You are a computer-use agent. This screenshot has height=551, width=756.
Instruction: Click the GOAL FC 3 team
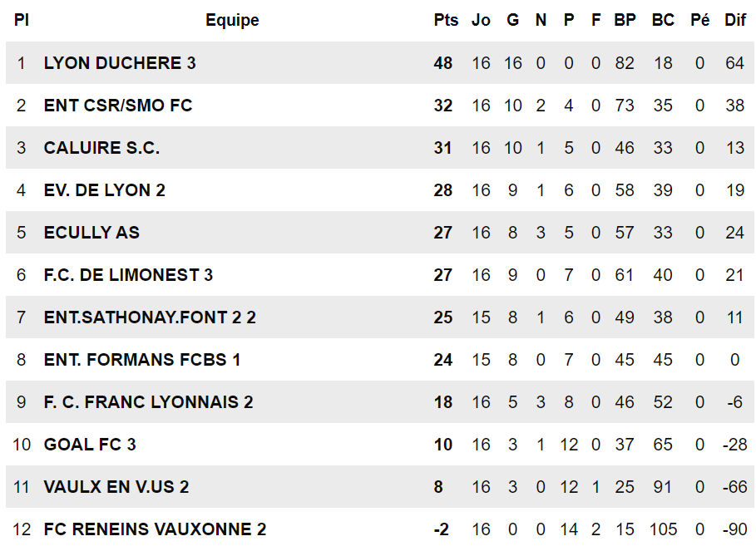pyautogui.click(x=90, y=445)
